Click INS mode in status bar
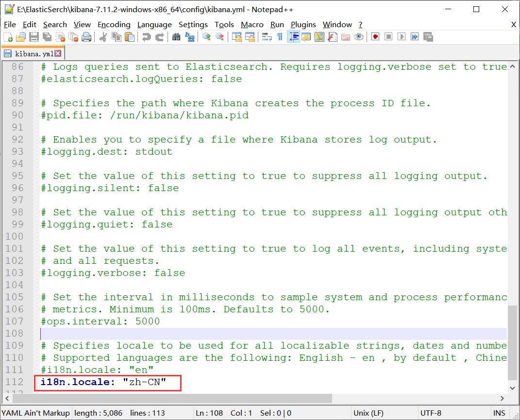This screenshot has height=420, width=520. (x=499, y=413)
